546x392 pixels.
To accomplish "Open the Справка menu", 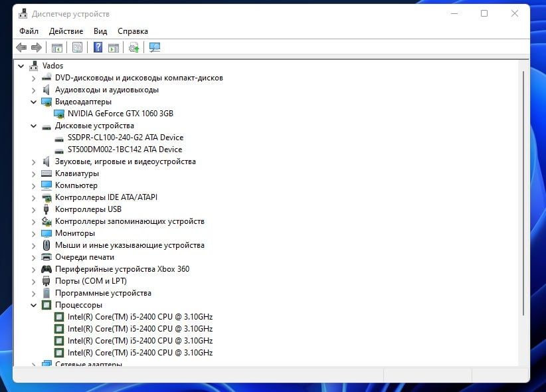I will [x=133, y=31].
